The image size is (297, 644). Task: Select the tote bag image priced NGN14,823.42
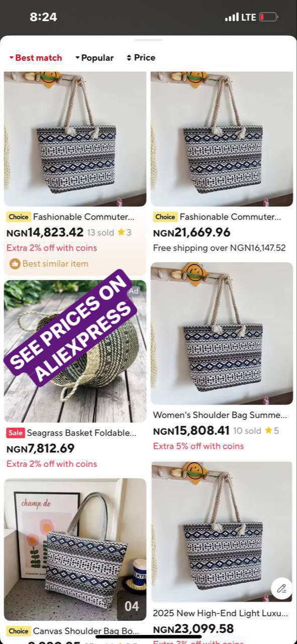click(75, 139)
